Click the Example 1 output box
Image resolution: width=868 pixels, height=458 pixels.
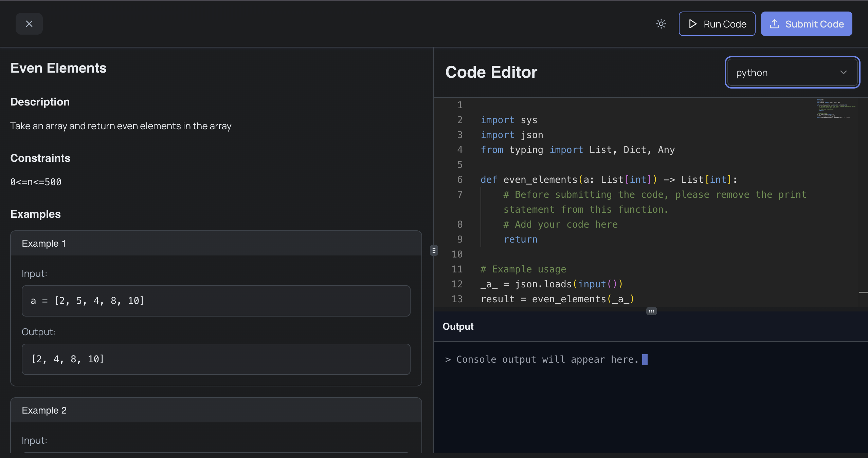[216, 359]
